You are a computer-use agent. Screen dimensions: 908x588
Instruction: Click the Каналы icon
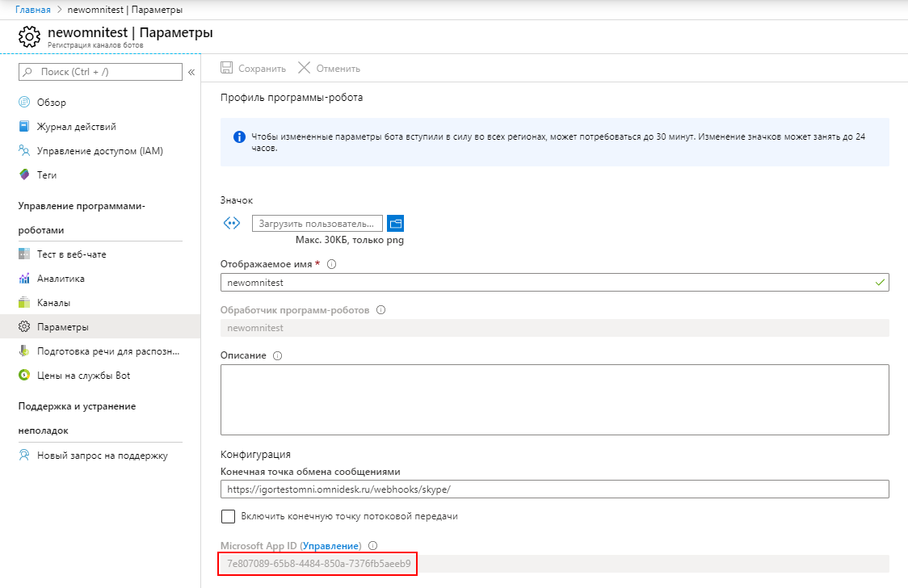click(x=24, y=302)
